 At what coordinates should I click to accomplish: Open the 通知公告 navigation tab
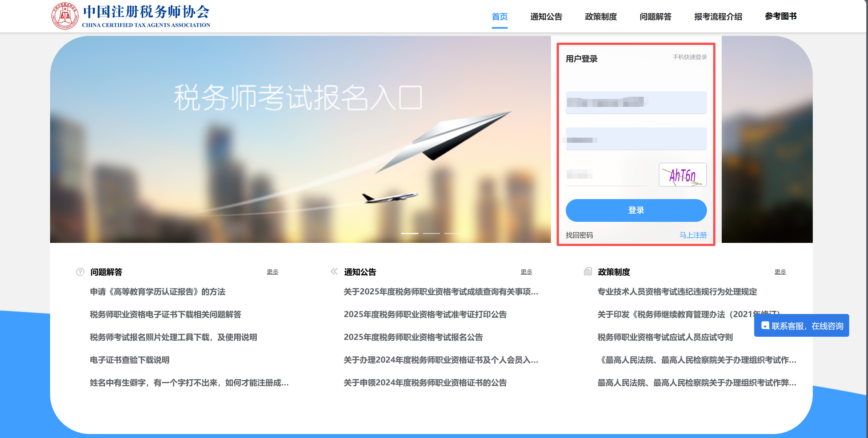click(546, 16)
